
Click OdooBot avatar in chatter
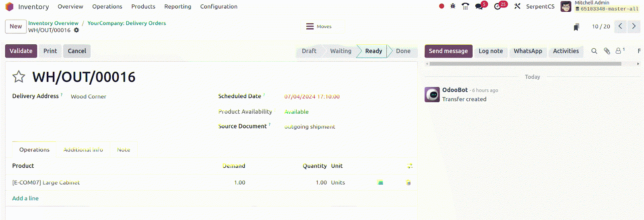pos(432,95)
